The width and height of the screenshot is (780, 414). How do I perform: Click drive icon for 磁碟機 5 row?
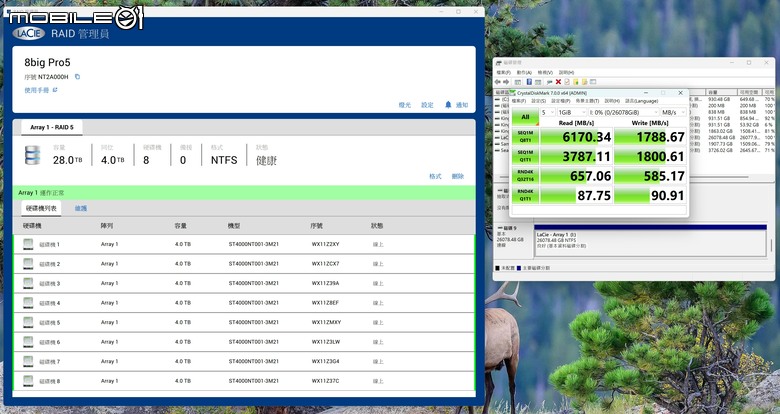(x=28, y=322)
